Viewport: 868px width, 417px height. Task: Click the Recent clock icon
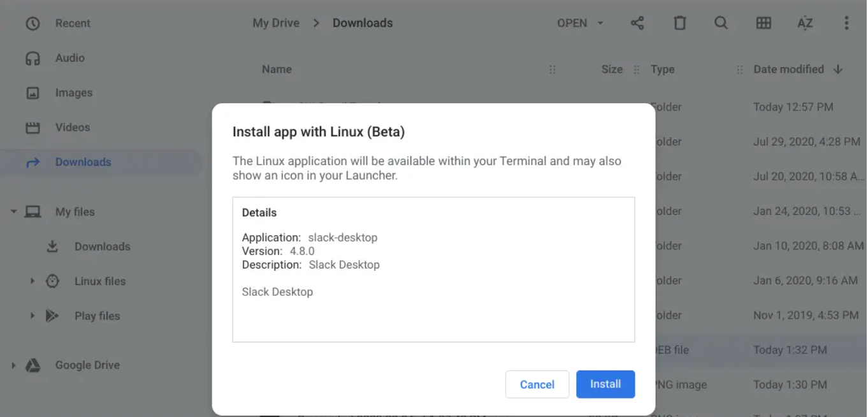[x=33, y=24]
